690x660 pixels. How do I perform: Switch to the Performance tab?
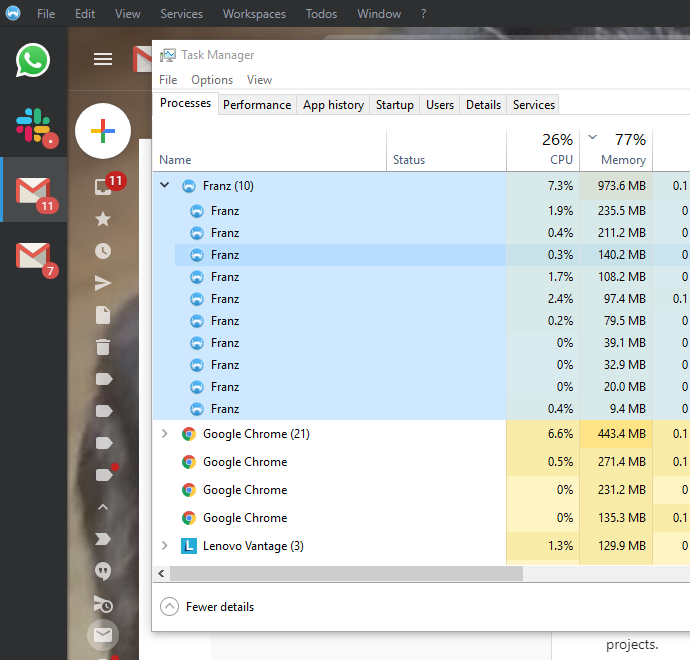click(257, 105)
